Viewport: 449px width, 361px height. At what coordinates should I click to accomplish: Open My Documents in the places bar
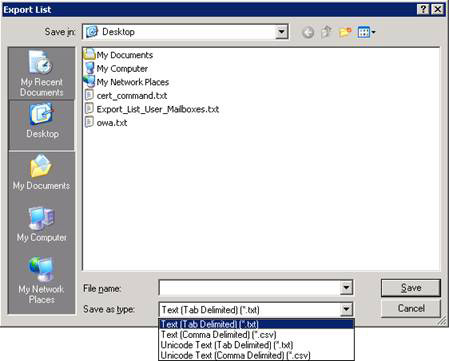[42, 172]
